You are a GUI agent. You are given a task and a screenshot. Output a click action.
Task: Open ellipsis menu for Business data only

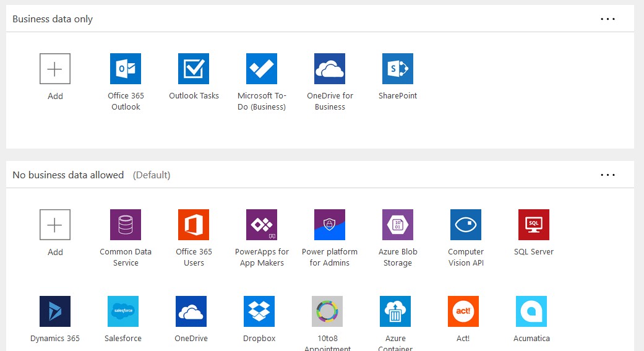coord(608,19)
